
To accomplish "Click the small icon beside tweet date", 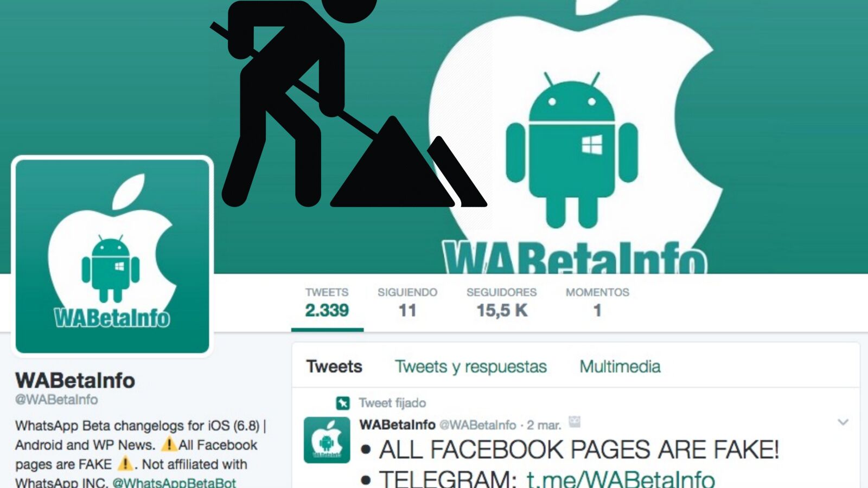I will coord(575,421).
